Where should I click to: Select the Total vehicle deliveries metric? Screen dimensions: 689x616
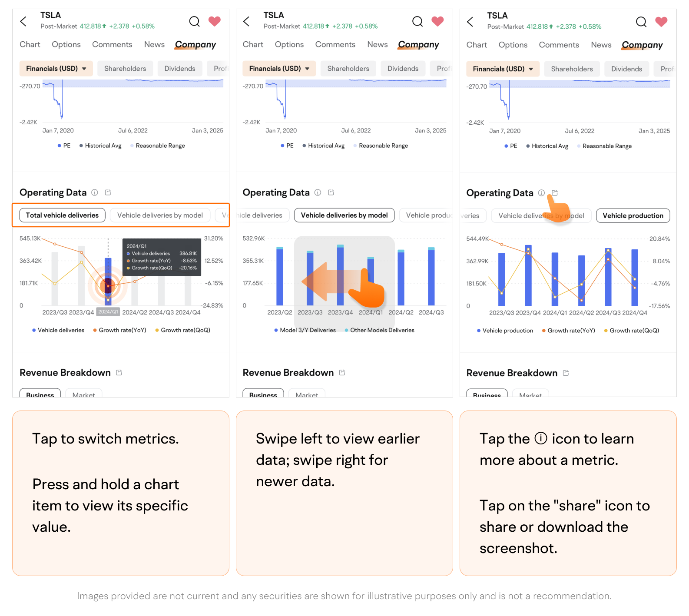(x=62, y=215)
